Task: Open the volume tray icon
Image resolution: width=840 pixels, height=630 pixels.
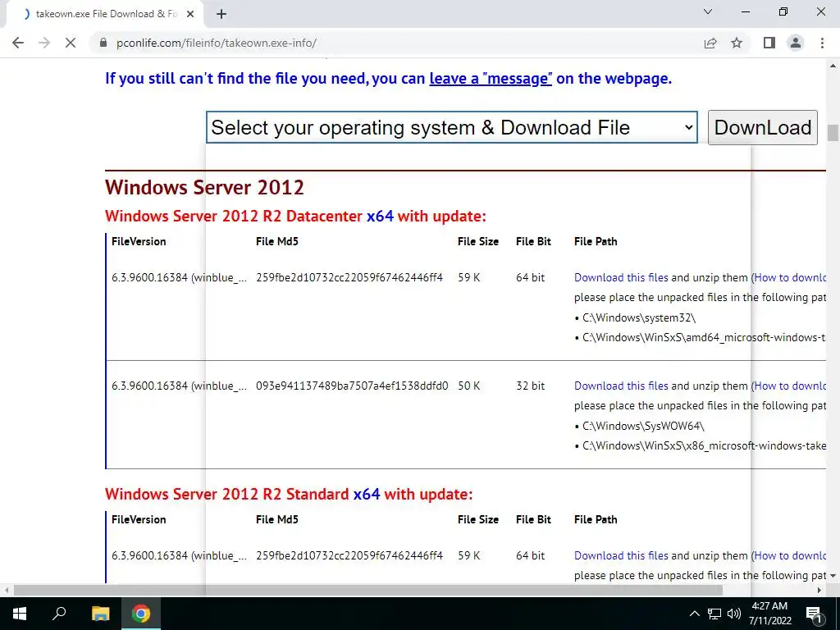Action: tap(734, 614)
